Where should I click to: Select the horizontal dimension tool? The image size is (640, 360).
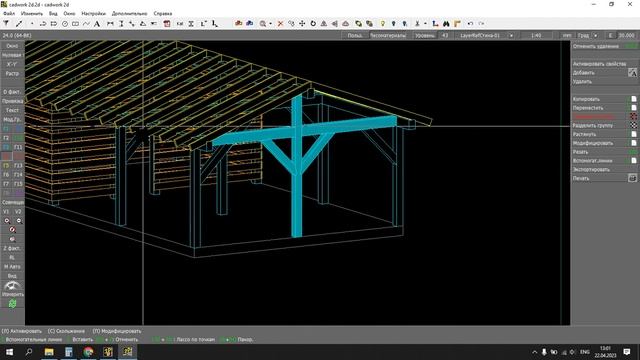(x=110, y=24)
